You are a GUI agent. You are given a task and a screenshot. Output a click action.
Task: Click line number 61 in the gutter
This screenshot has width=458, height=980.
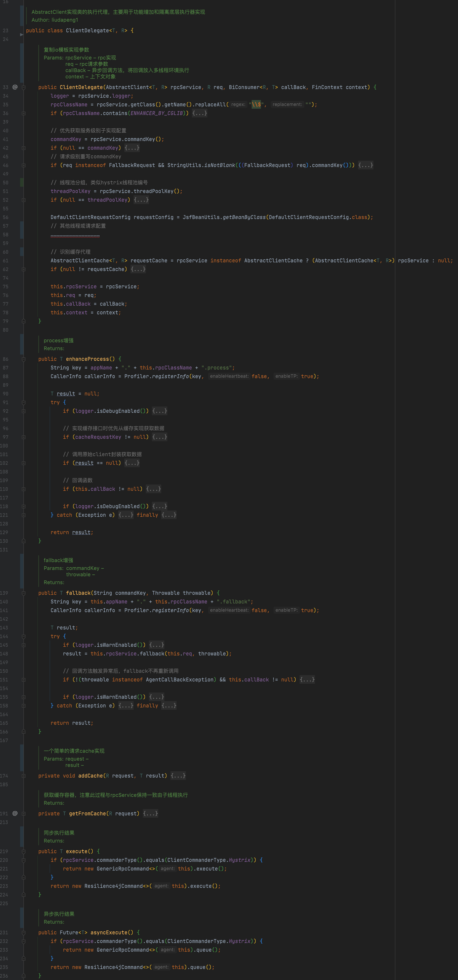[5, 261]
